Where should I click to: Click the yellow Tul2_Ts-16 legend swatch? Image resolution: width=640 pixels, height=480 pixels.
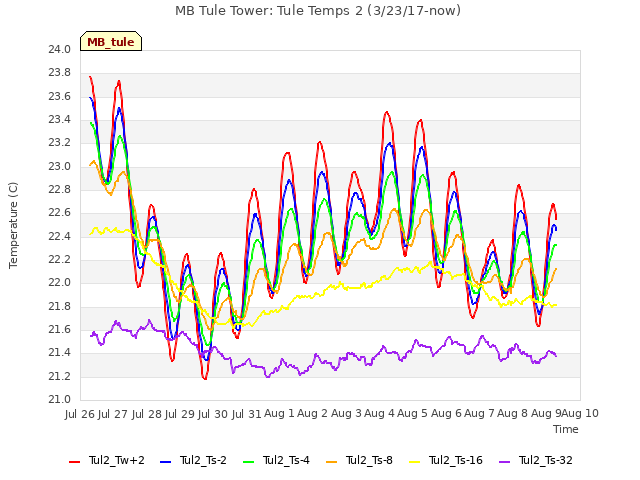[414, 462]
